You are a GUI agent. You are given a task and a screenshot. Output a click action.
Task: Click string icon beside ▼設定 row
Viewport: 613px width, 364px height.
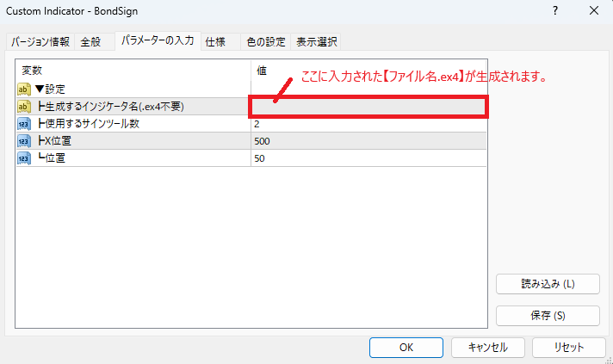pyautogui.click(x=23, y=89)
